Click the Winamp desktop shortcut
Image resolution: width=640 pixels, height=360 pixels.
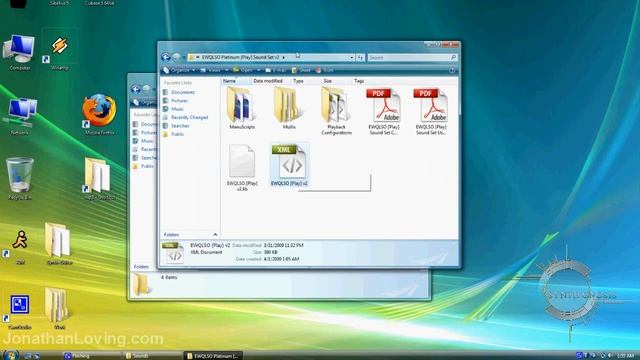[x=60, y=50]
